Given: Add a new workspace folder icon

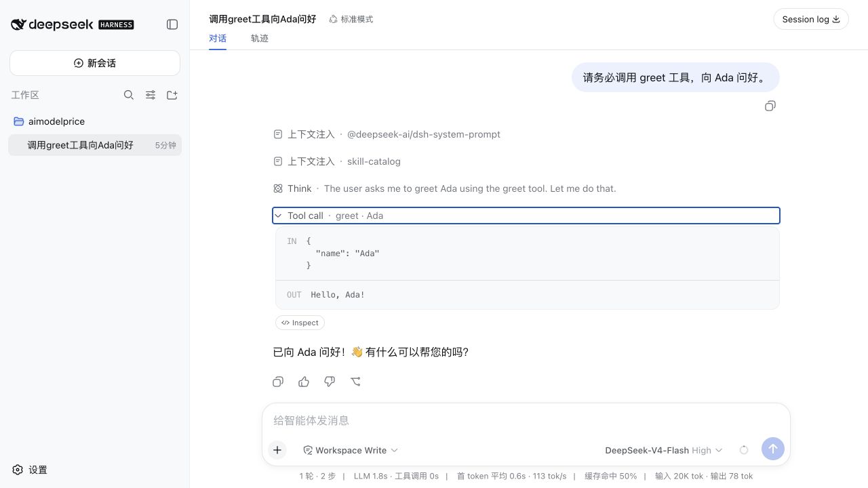Looking at the screenshot, I should 172,95.
